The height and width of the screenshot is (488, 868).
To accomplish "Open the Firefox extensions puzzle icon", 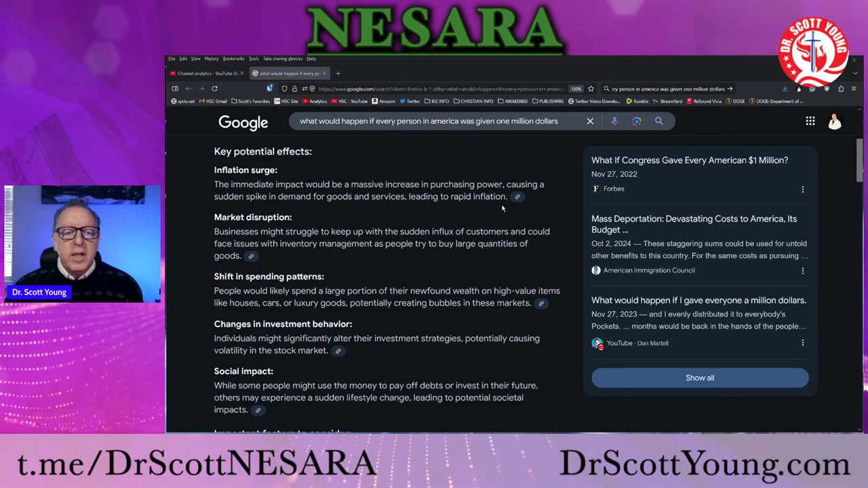I will 841,89.
